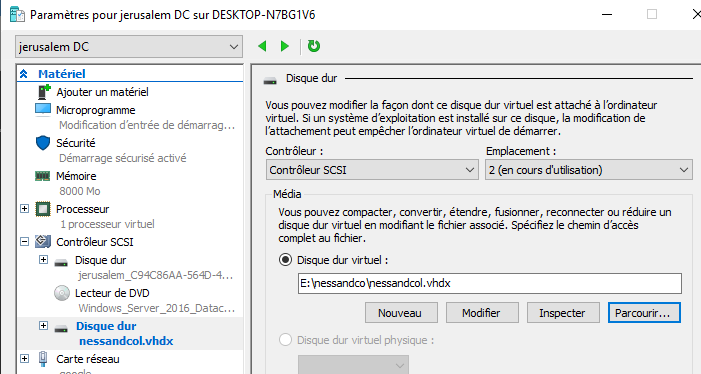This screenshot has width=701, height=374.
Task: Click the Ajouter un matériel icon
Action: pos(43,92)
